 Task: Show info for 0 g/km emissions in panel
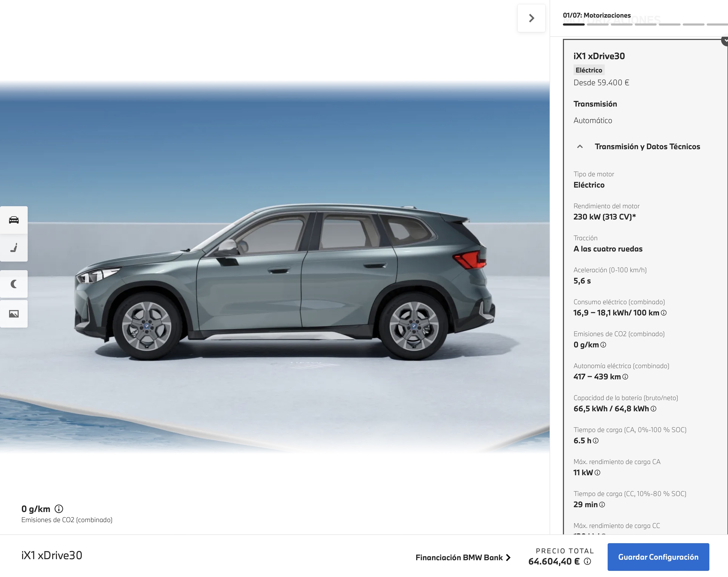click(603, 345)
